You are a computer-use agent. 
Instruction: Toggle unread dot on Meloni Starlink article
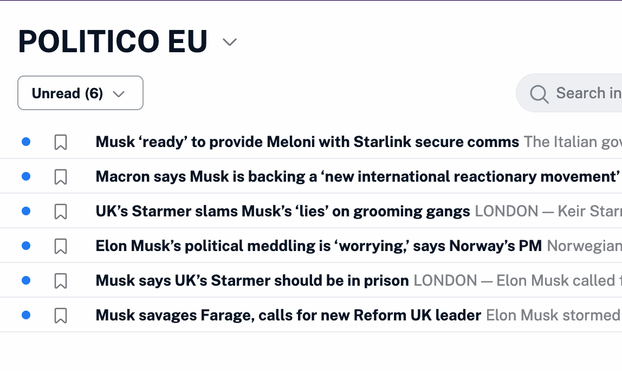26,142
